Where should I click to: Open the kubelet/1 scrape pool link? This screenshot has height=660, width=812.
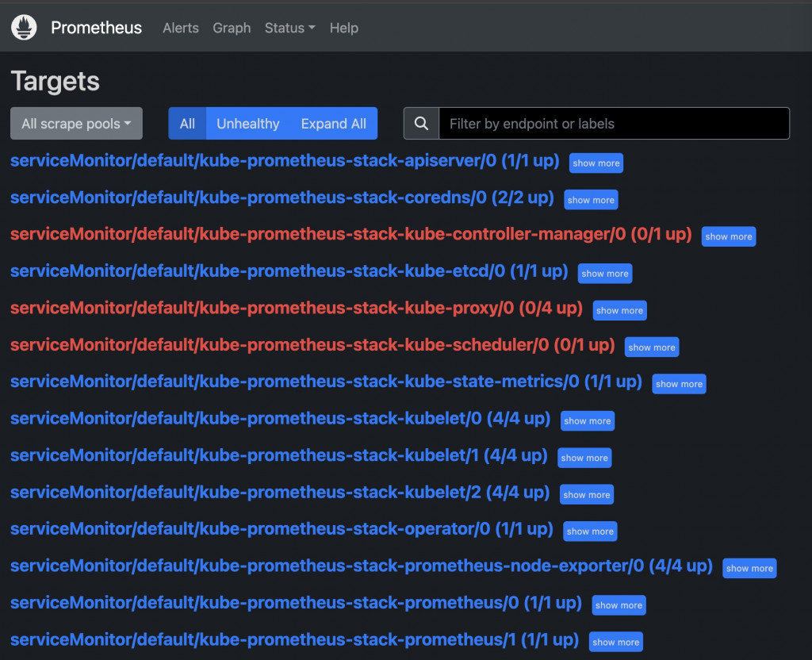[x=279, y=455]
